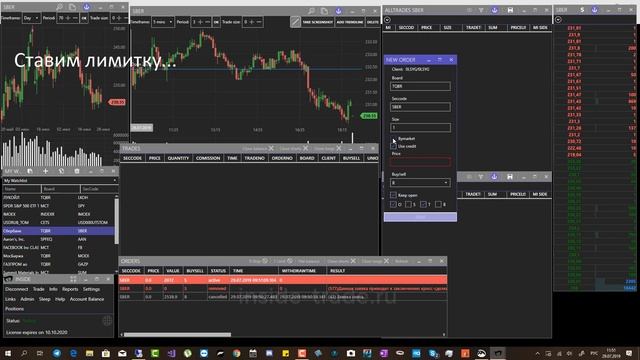Click the DELETE button on the chart toolbar
Viewport: 640px width, 360px height.
click(x=372, y=22)
